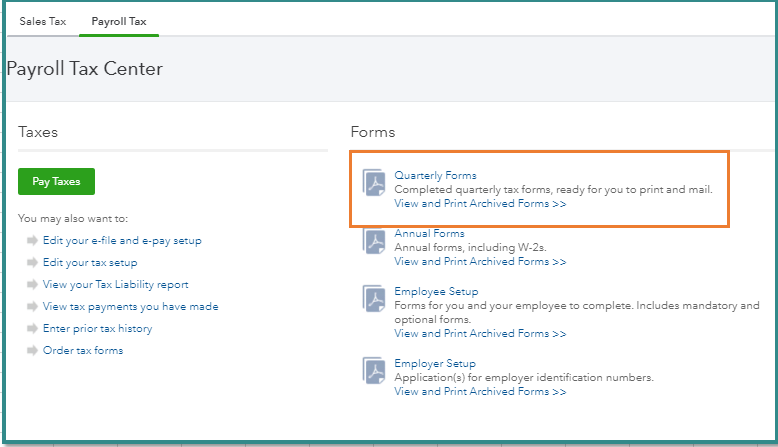View archived forms under Quarterly Forms
Viewport: 778px width, 447px height.
[x=480, y=203]
